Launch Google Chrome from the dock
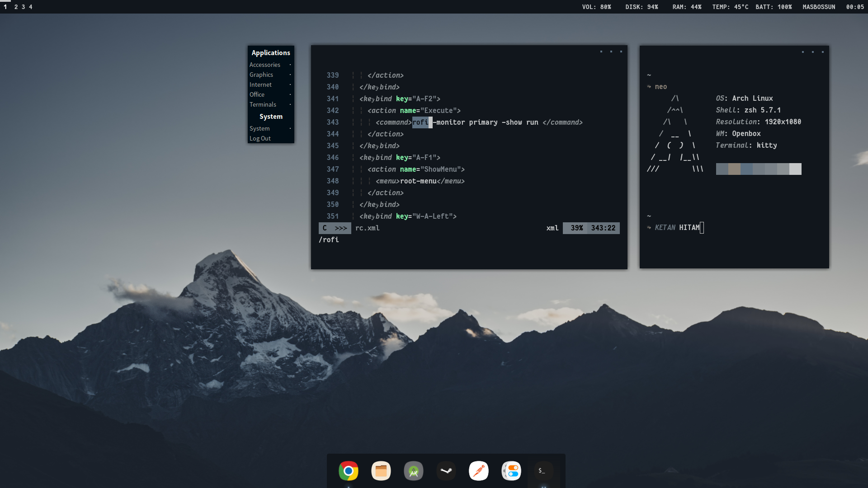Screen dimensions: 868x488 coord(348,471)
